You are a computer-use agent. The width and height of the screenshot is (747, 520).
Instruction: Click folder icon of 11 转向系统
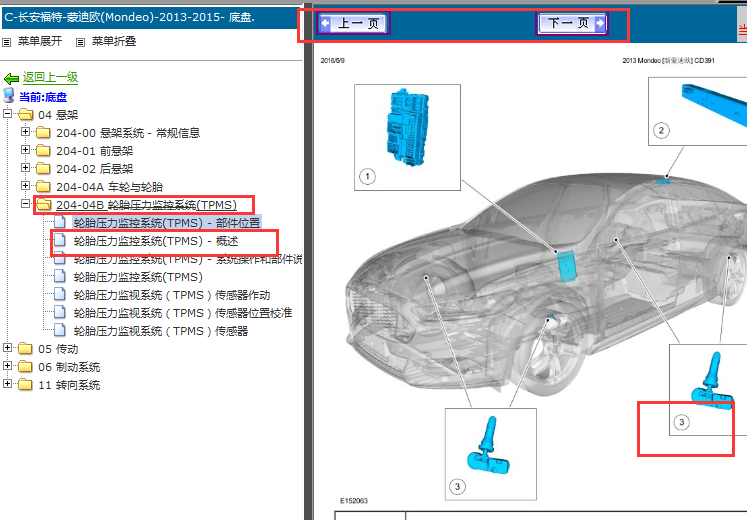(x=25, y=384)
